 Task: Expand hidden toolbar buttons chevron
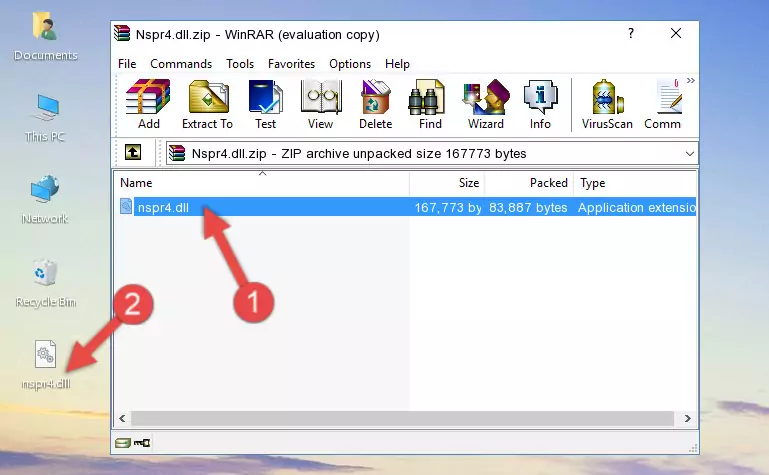coord(691,81)
